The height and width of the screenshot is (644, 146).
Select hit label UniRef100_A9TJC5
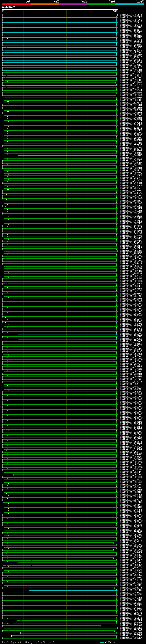tap(131, 20)
